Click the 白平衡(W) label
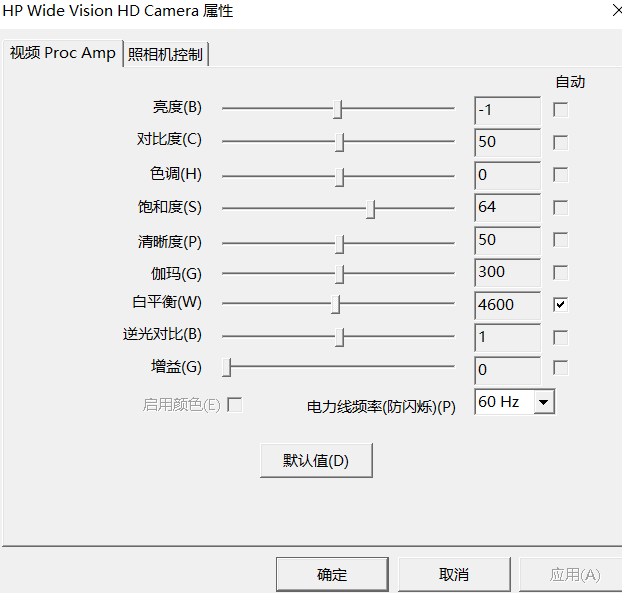Screen dimensions: 622x593 pyautogui.click(x=167, y=302)
